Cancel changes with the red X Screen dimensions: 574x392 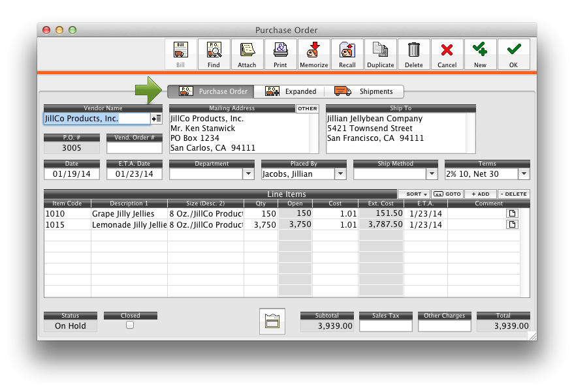click(x=447, y=54)
